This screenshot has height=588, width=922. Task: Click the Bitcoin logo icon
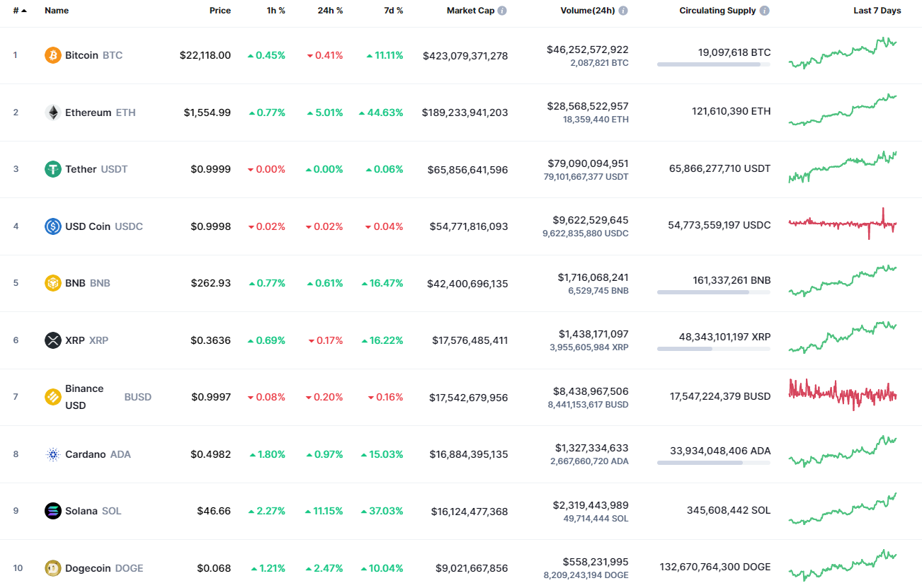coord(52,54)
